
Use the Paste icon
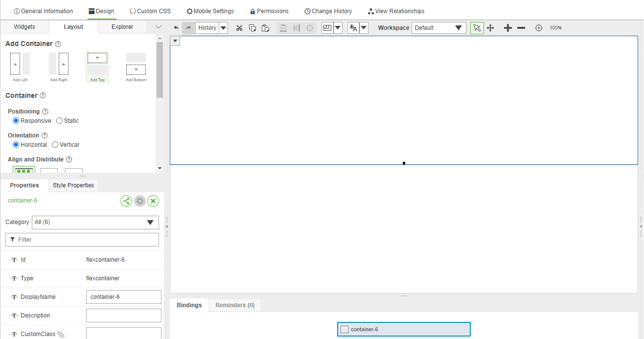click(x=266, y=28)
